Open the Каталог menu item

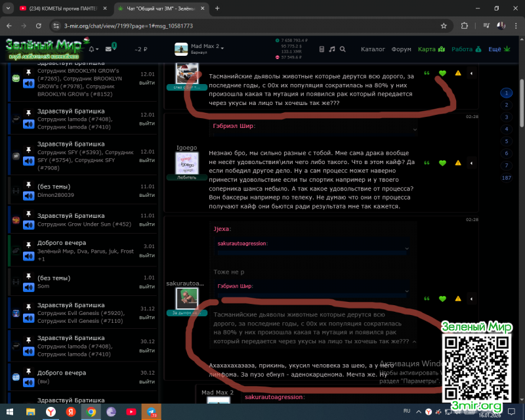[x=373, y=49]
